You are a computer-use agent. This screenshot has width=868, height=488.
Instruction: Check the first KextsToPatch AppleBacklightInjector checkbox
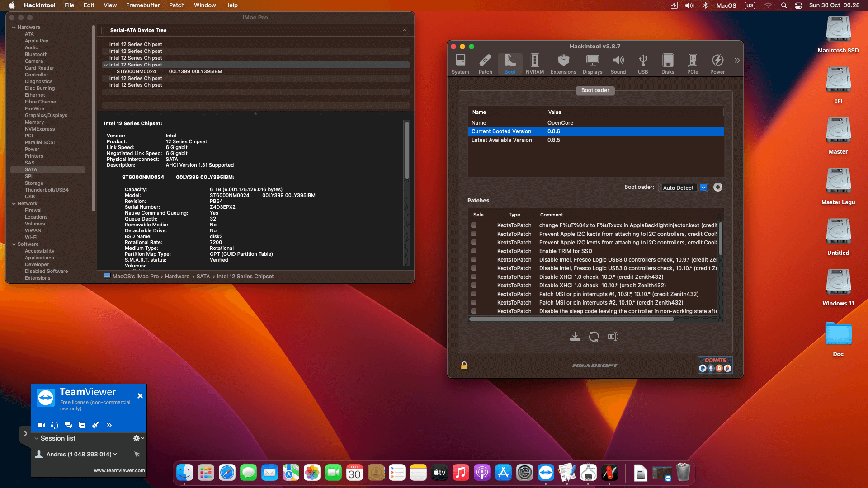pyautogui.click(x=474, y=225)
